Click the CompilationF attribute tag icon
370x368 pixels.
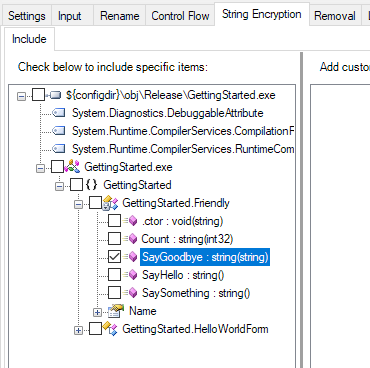(59, 131)
